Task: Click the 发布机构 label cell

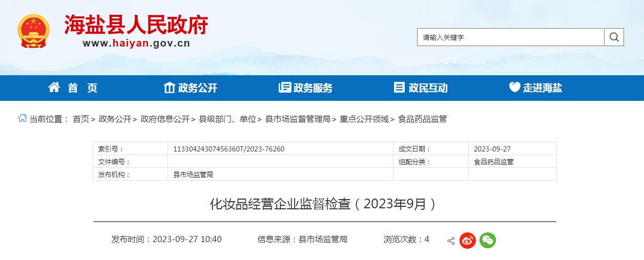Action: coord(131,175)
